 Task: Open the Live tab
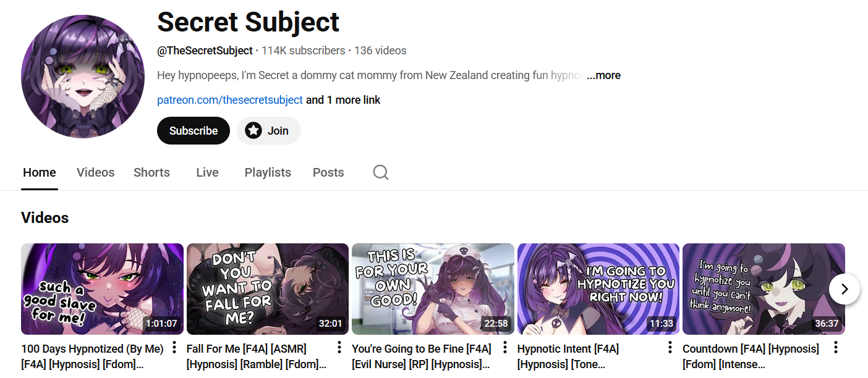tap(207, 172)
